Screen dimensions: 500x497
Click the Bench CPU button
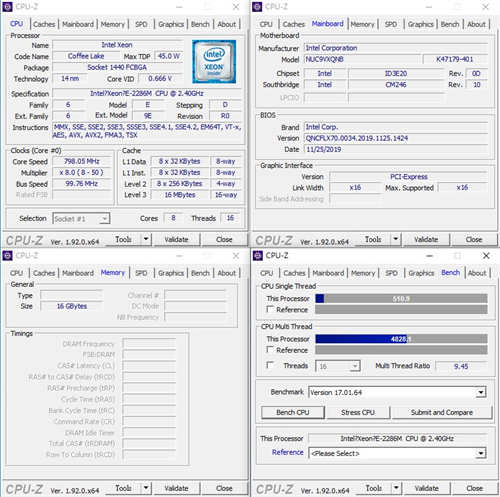(293, 412)
